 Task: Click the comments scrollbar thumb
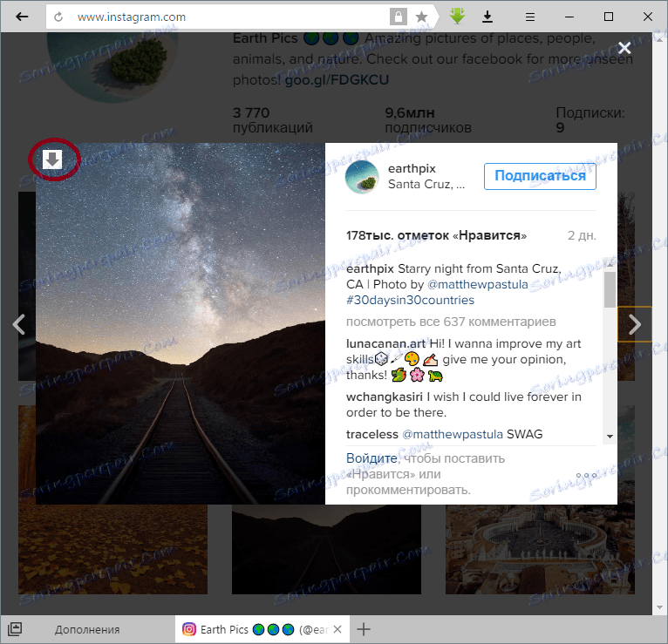(610, 289)
